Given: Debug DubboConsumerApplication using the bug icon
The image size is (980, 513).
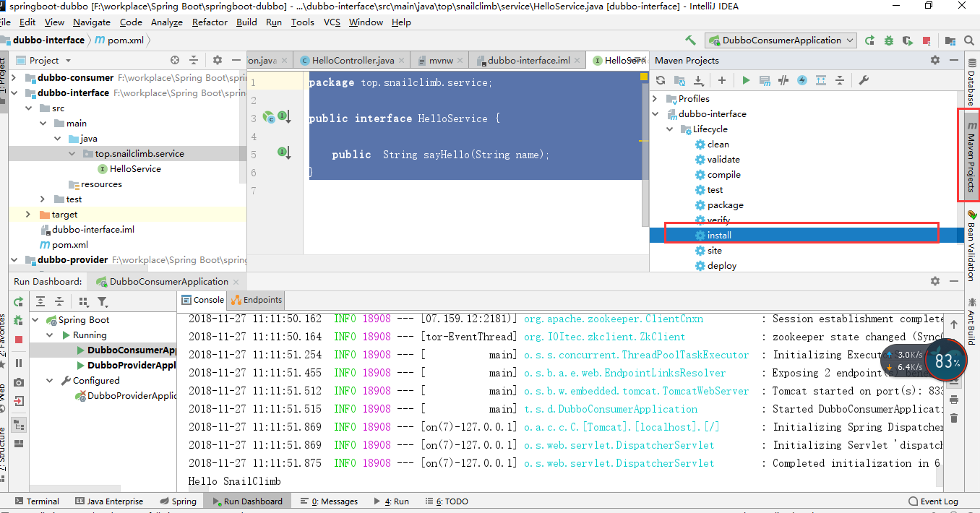Looking at the screenshot, I should click(x=889, y=40).
